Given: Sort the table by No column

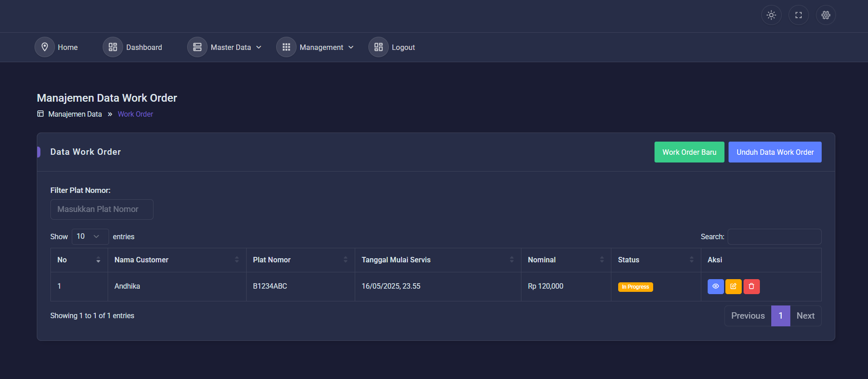Looking at the screenshot, I should pyautogui.click(x=79, y=260).
